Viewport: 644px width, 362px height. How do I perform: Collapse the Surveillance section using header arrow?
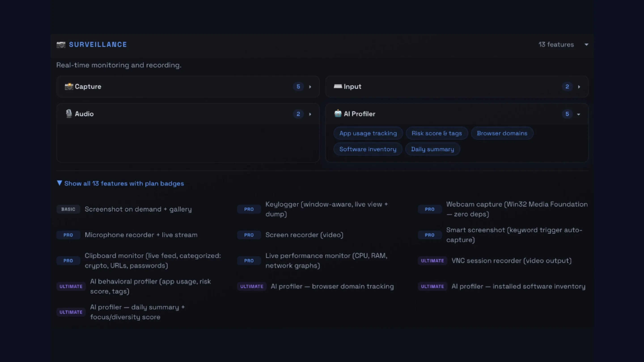coord(586,45)
